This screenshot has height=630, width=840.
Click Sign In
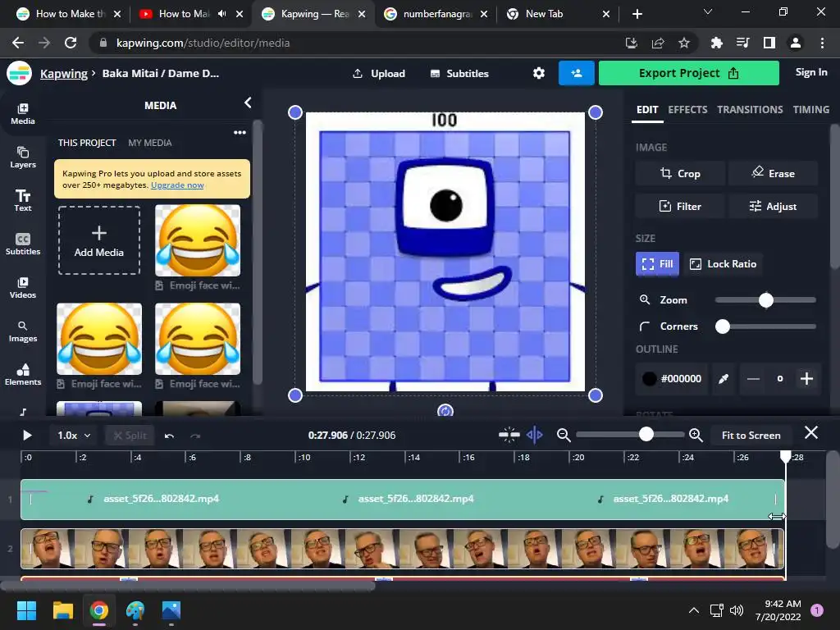tap(811, 72)
